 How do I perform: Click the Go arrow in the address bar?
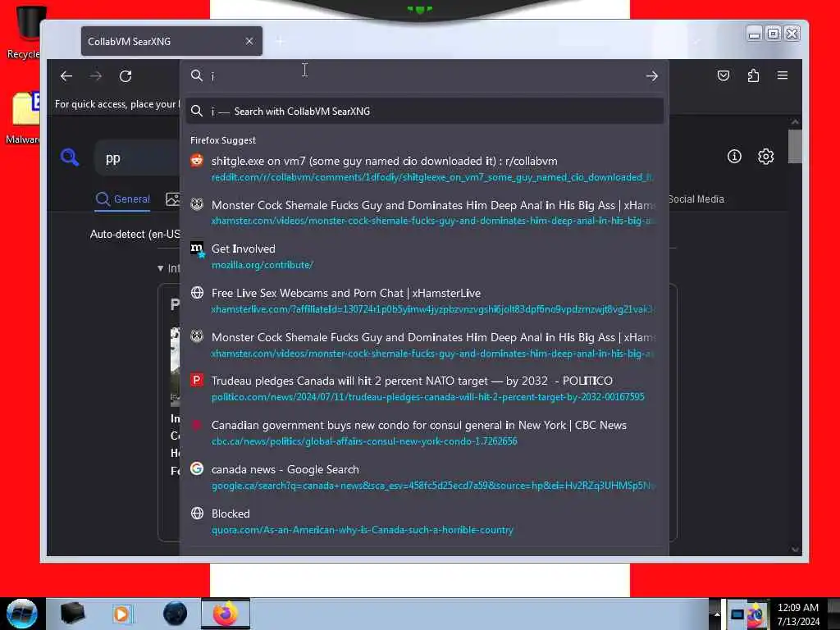point(651,76)
